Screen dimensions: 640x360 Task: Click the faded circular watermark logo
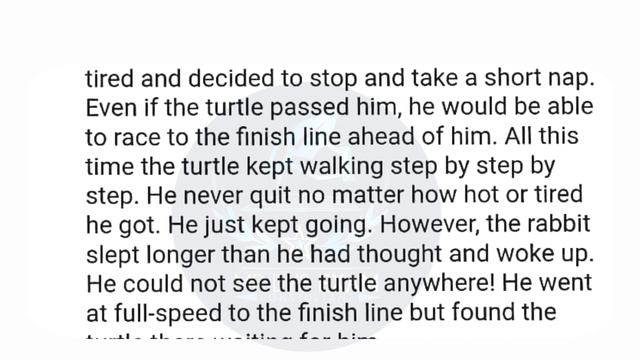[x=306, y=216]
